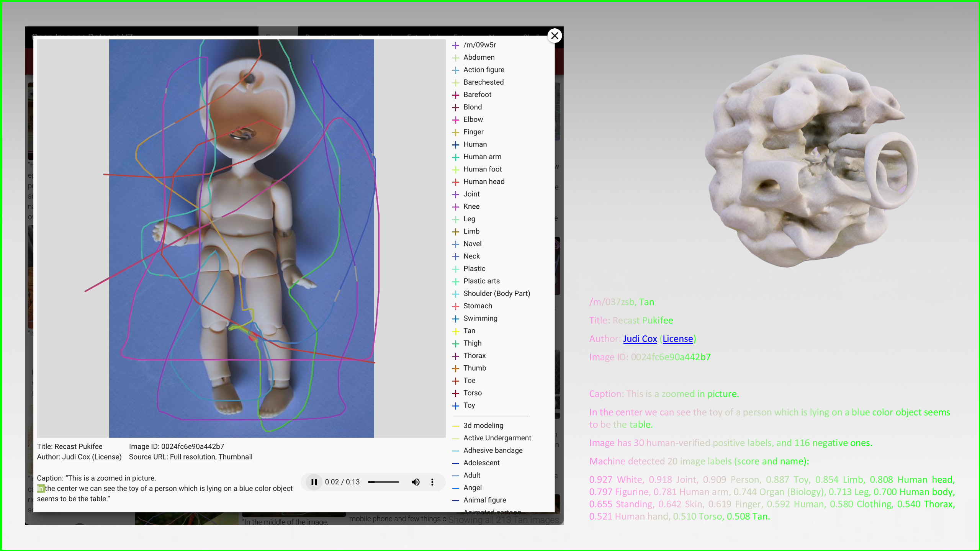The height and width of the screenshot is (551, 980).
Task: Open the Full resolution source link
Action: click(x=192, y=457)
